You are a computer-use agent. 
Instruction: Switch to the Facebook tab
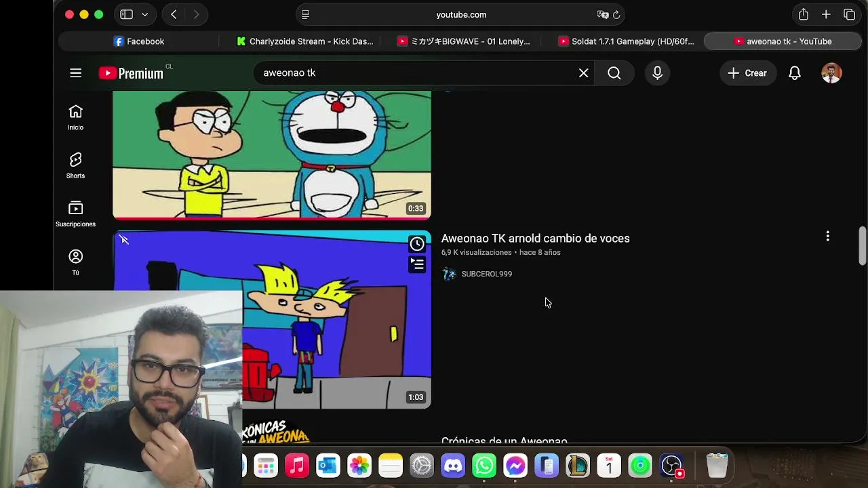(138, 41)
